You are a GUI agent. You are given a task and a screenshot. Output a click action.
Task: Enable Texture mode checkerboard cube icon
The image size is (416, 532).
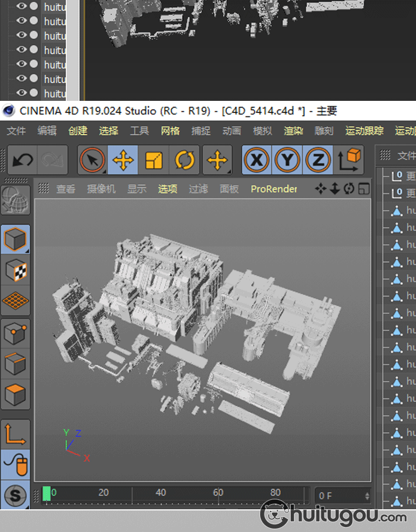pyautogui.click(x=16, y=270)
